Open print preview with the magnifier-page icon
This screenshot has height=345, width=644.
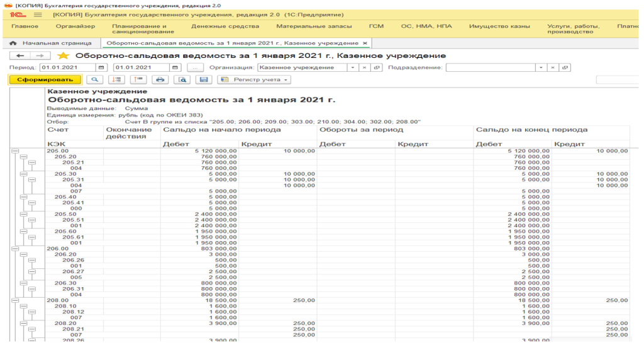point(182,80)
